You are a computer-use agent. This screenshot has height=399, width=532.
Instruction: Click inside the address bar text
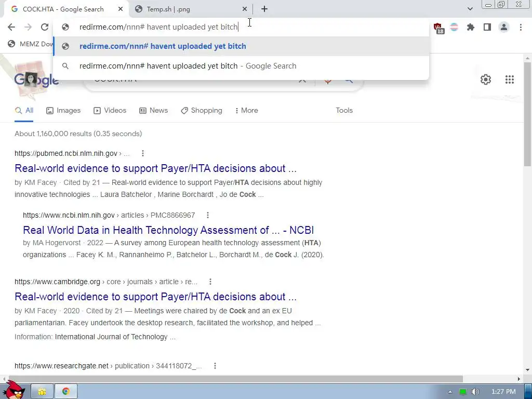coord(158,27)
